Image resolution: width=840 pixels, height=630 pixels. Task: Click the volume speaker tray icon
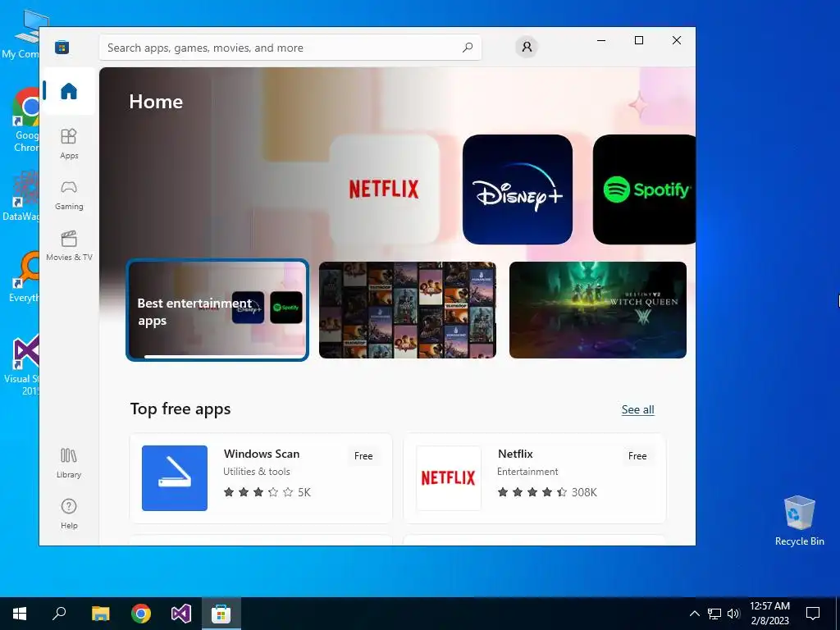coord(733,614)
